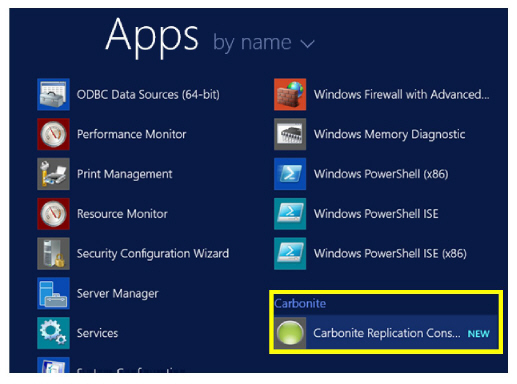Viewport: 517px width, 384px height.
Task: Open the green Carbonite Replication Console icon
Action: [290, 333]
